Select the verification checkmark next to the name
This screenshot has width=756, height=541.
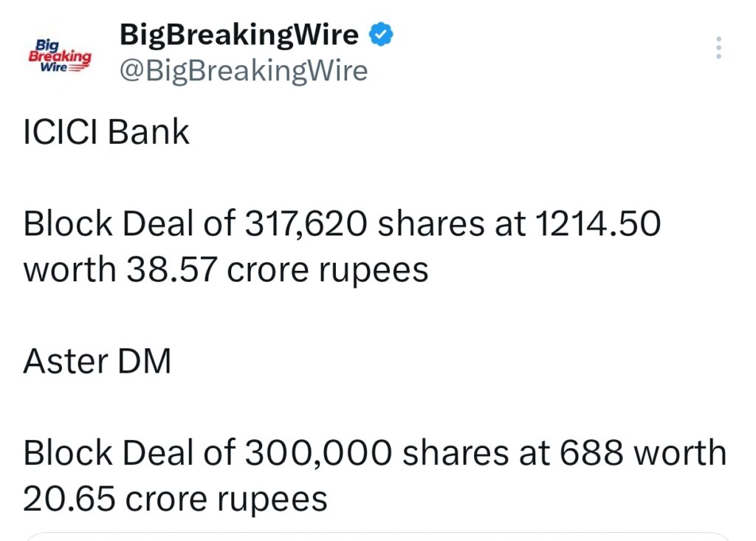pyautogui.click(x=381, y=33)
